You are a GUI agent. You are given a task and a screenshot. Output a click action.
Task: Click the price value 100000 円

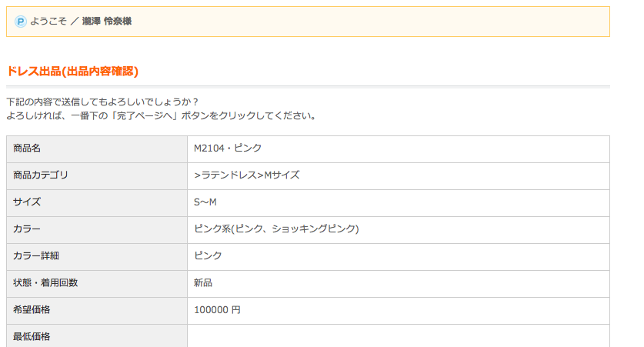click(217, 310)
